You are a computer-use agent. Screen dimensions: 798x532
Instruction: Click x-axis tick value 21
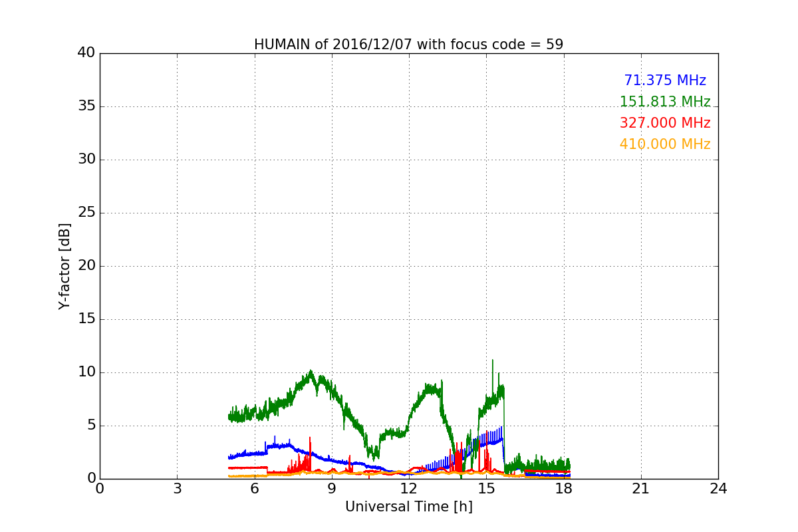[641, 489]
